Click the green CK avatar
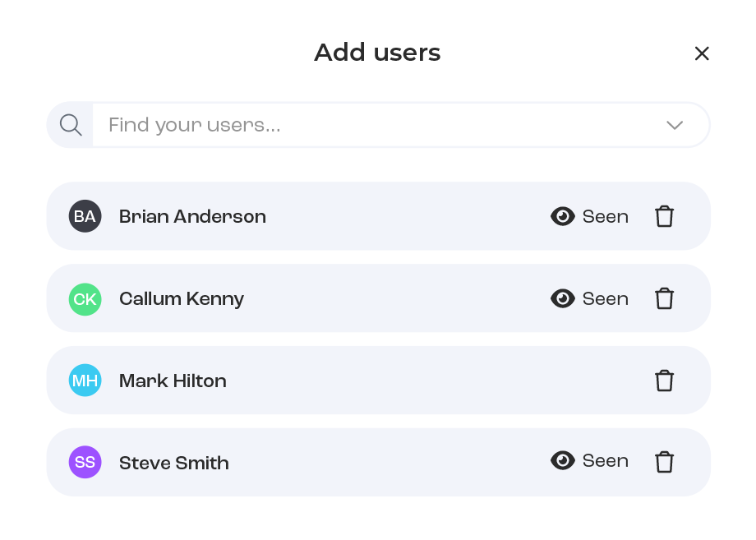The image size is (756, 540). point(85,299)
